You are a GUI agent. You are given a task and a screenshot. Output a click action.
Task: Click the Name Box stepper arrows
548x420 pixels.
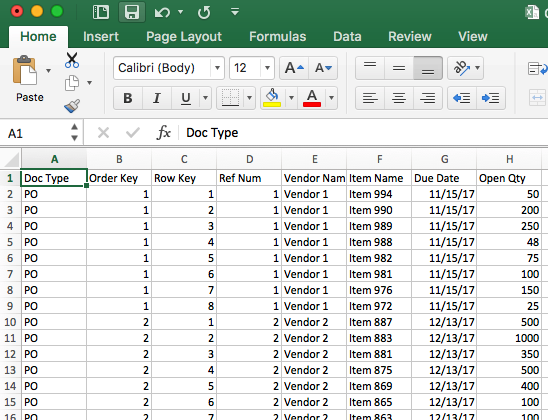pos(74,132)
